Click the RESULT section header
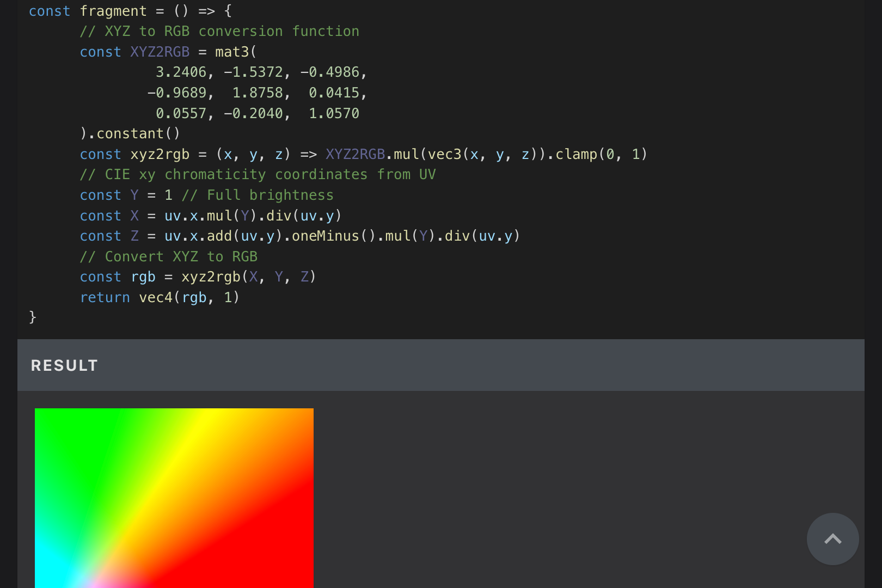 [64, 365]
